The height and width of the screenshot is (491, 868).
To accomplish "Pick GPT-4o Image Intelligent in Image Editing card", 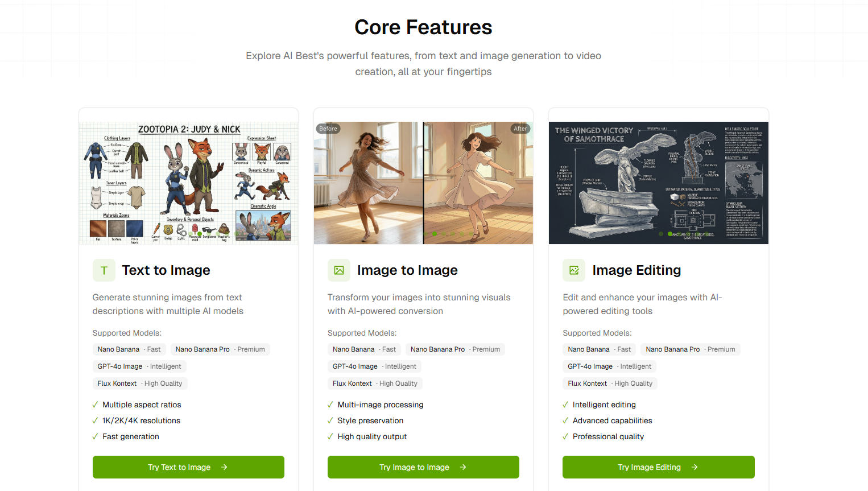I will (x=610, y=366).
